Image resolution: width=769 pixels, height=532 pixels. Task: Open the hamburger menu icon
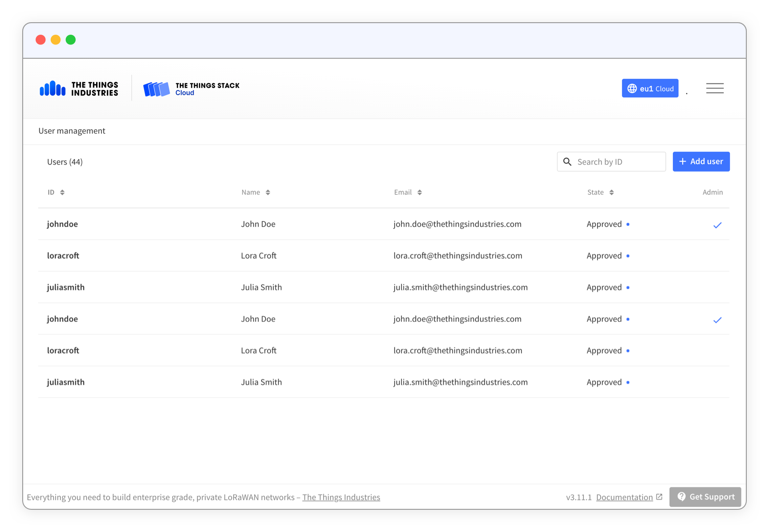715,88
